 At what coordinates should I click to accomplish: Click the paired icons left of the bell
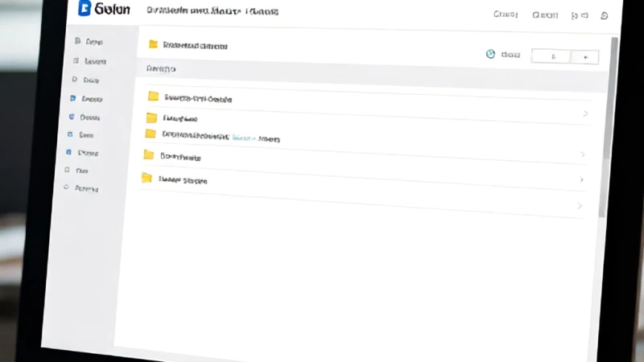(x=580, y=15)
